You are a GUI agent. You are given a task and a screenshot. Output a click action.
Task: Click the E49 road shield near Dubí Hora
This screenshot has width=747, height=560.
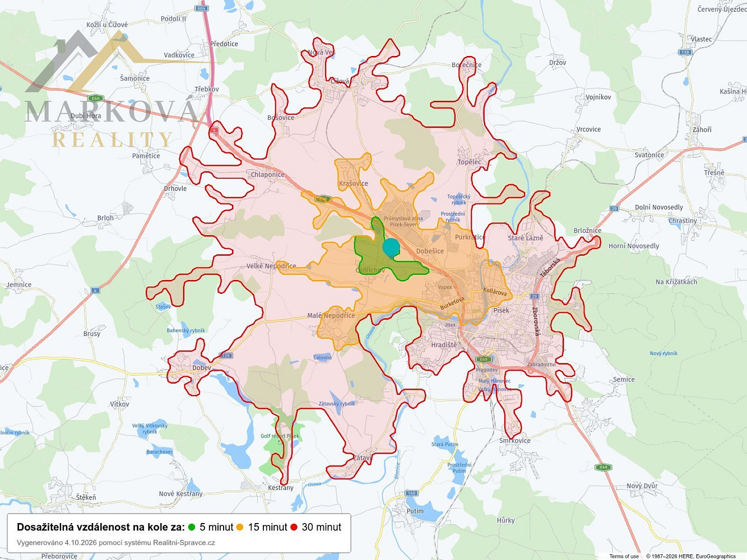click(x=97, y=98)
